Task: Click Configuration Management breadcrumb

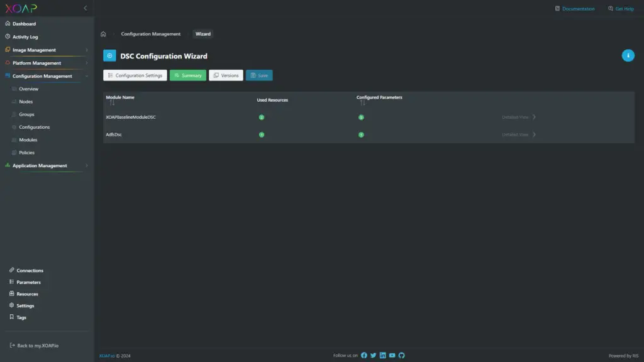Action: point(150,34)
